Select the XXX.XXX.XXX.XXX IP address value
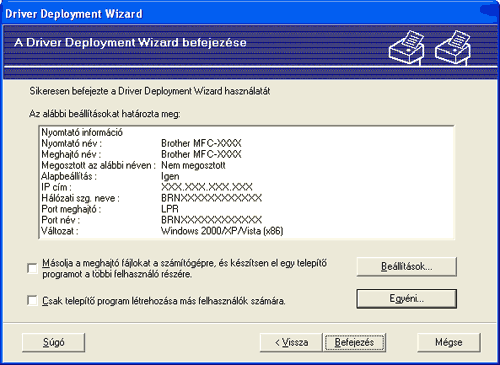The image size is (500, 365). pos(207,187)
